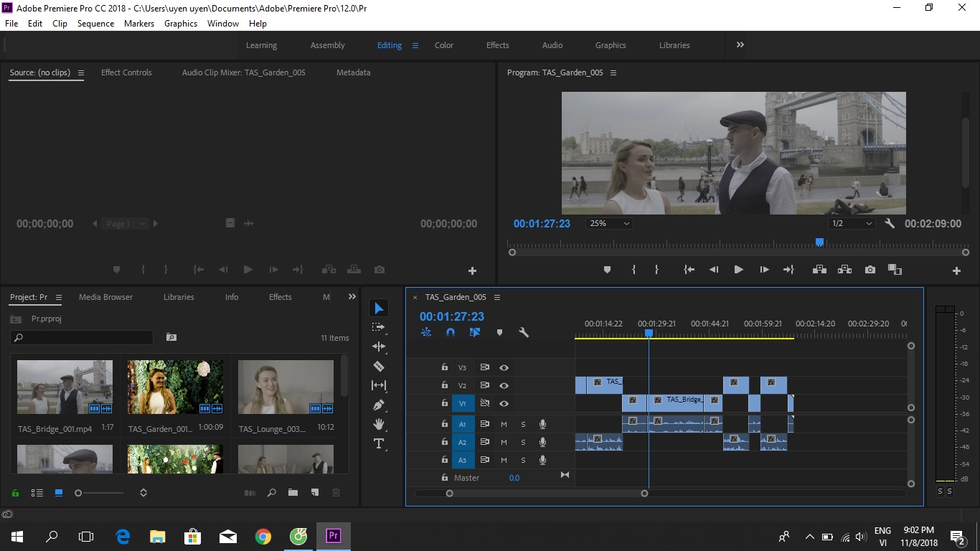Viewport: 980px width, 551px height.
Task: Click New Item icon in Project panel
Action: click(314, 493)
